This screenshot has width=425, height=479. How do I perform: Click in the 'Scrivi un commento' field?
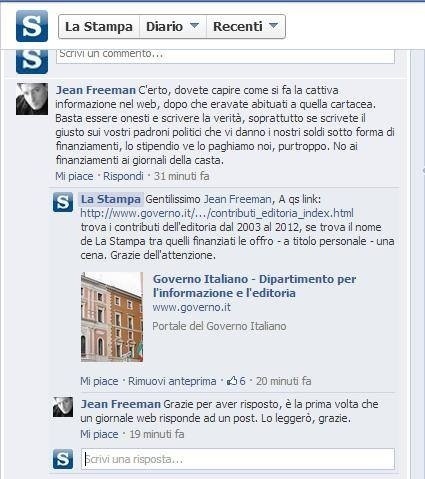pyautogui.click(x=225, y=56)
